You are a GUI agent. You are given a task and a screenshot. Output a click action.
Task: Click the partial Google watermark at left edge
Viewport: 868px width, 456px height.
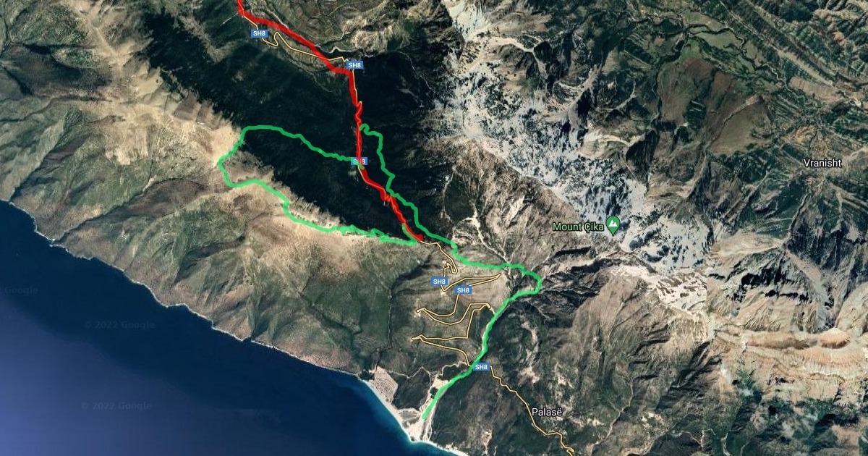point(19,290)
